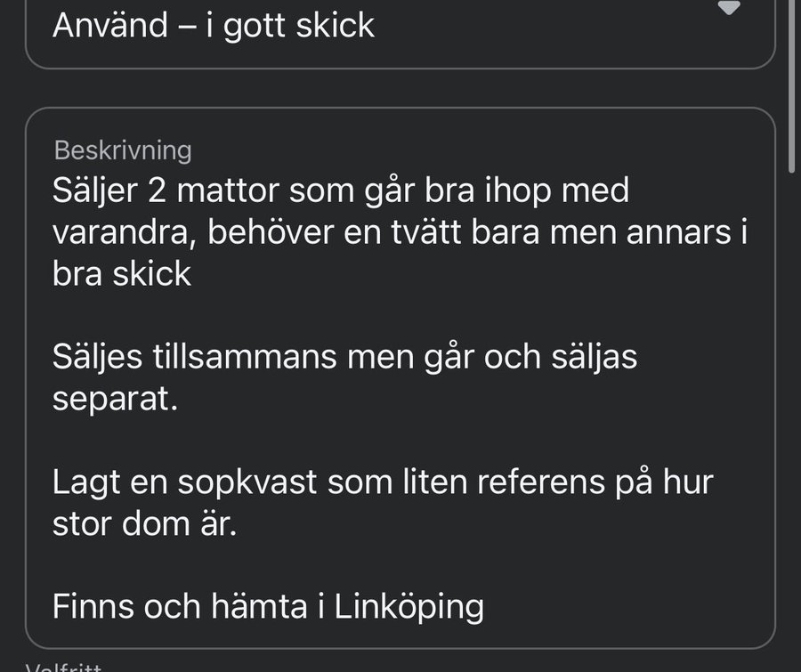The height and width of the screenshot is (672, 801).
Task: Open the condition dropdown arrow
Action: coord(729,9)
